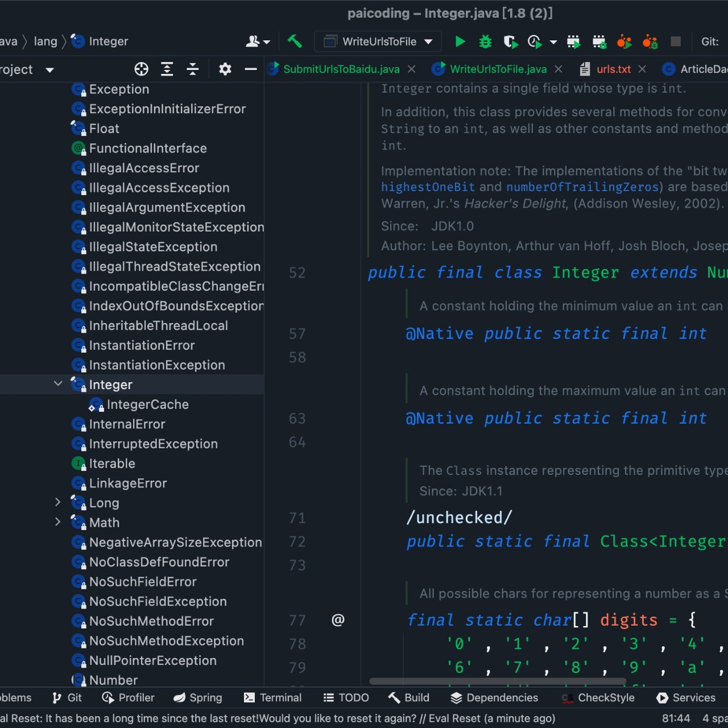
Task: Click the film-strip run icon
Action: (573, 42)
